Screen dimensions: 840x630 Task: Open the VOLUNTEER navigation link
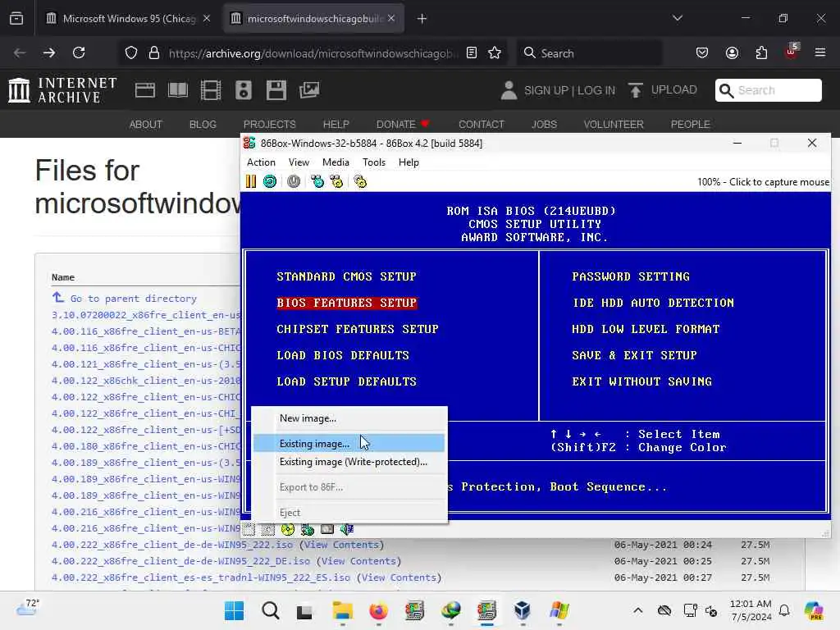614,125
